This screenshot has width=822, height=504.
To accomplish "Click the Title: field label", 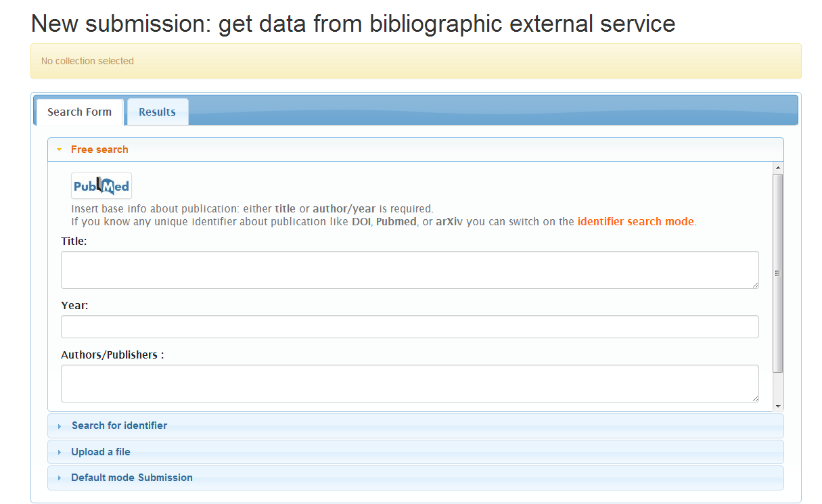I will (74, 241).
